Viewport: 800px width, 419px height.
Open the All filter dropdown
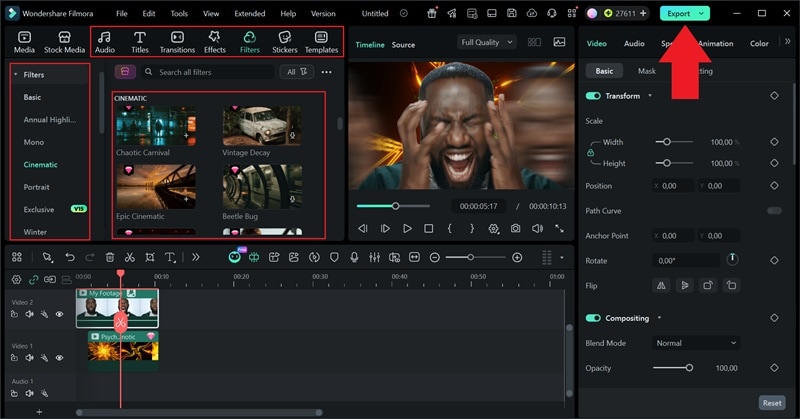click(296, 72)
